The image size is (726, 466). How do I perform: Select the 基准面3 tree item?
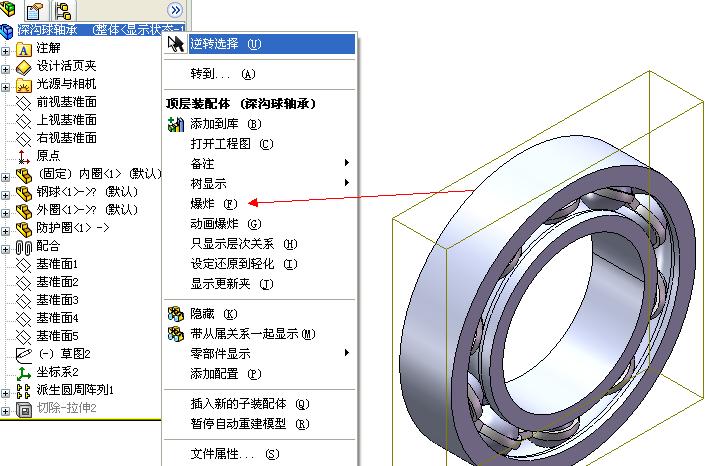57,301
